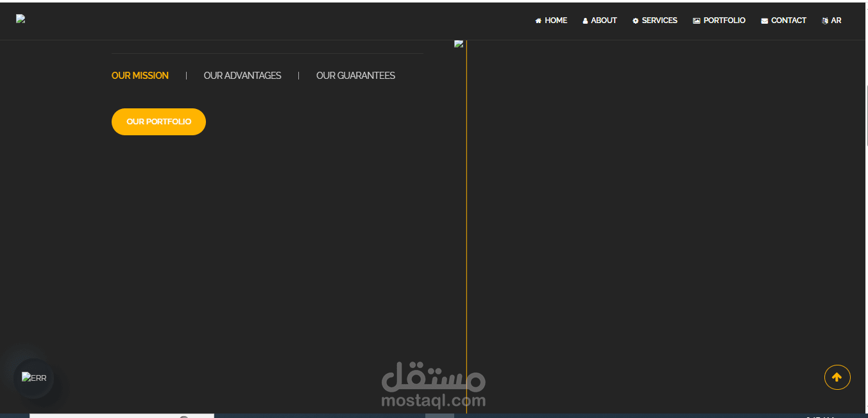The image size is (868, 418).
Task: Show the OUR GUARANTEES tab
Action: [x=355, y=76]
